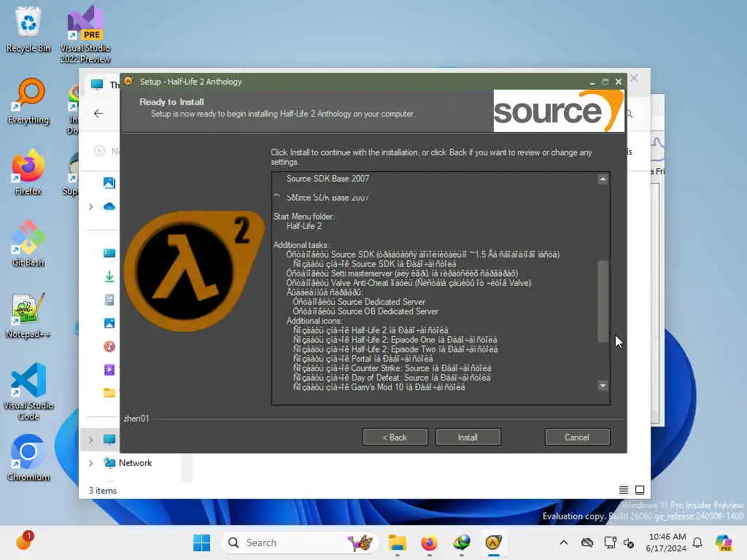Click Counter Strike: Source line in summary
This screenshot has width=747, height=560.
coord(392,368)
